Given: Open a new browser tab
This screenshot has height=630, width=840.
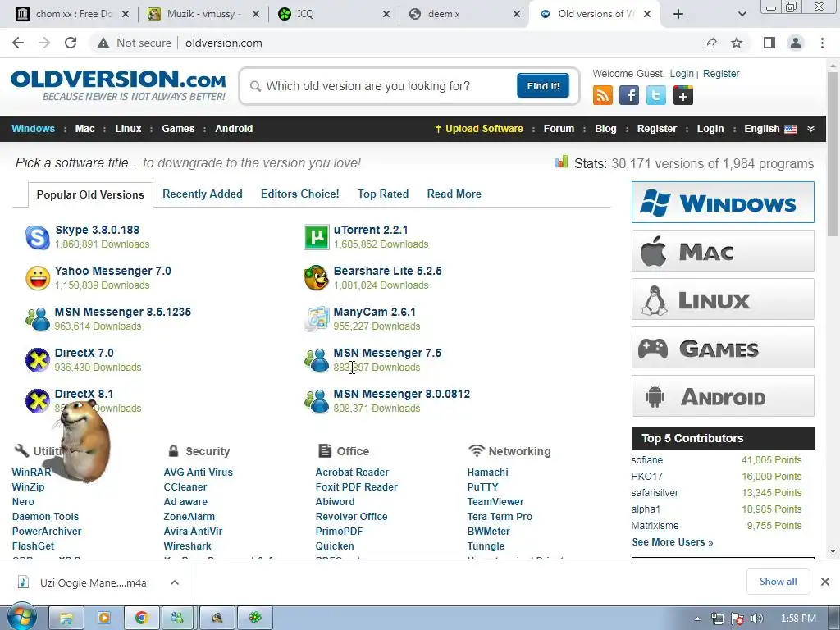Looking at the screenshot, I should coord(678,14).
